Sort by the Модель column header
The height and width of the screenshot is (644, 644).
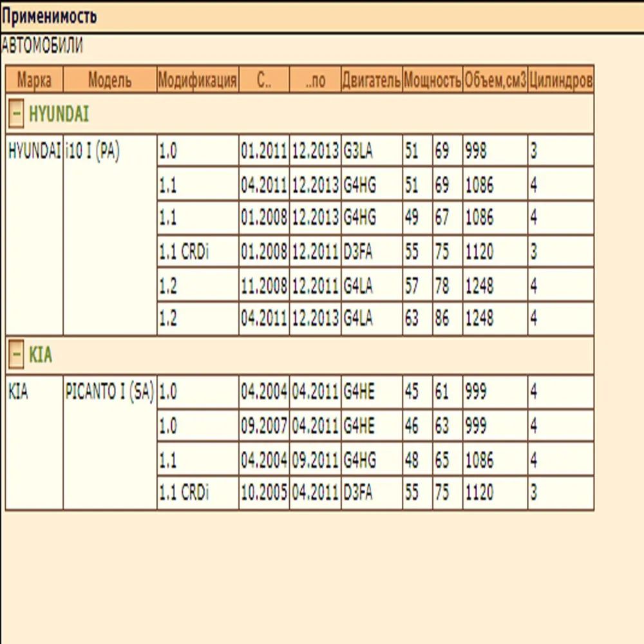[x=109, y=81]
